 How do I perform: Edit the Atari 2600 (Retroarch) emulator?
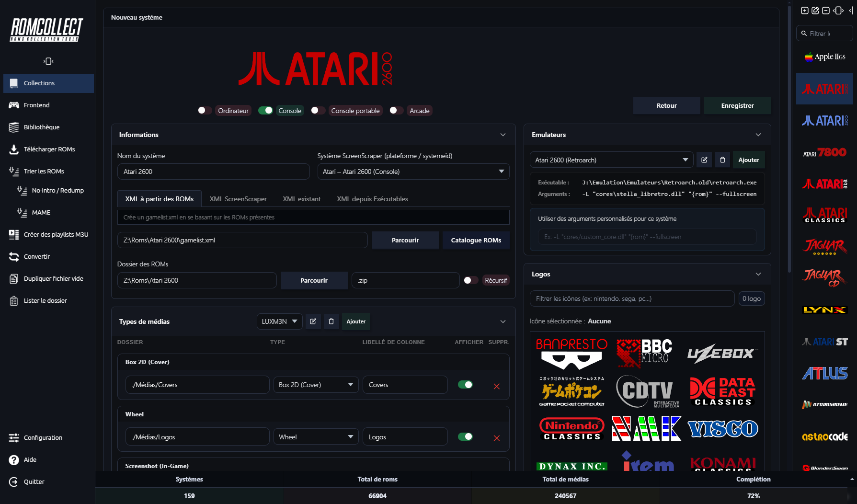coord(704,160)
